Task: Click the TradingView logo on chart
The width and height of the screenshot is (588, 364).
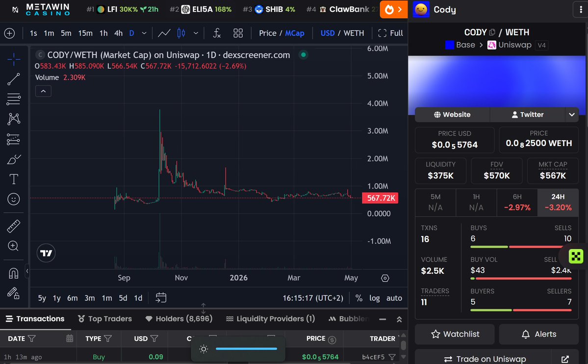Action: pyautogui.click(x=46, y=253)
